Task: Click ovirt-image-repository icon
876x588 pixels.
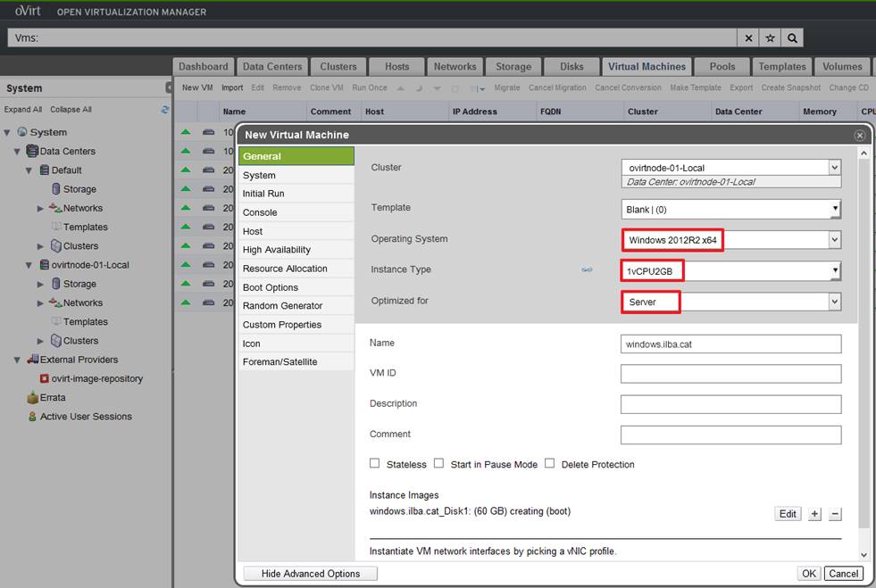Action: click(x=44, y=378)
